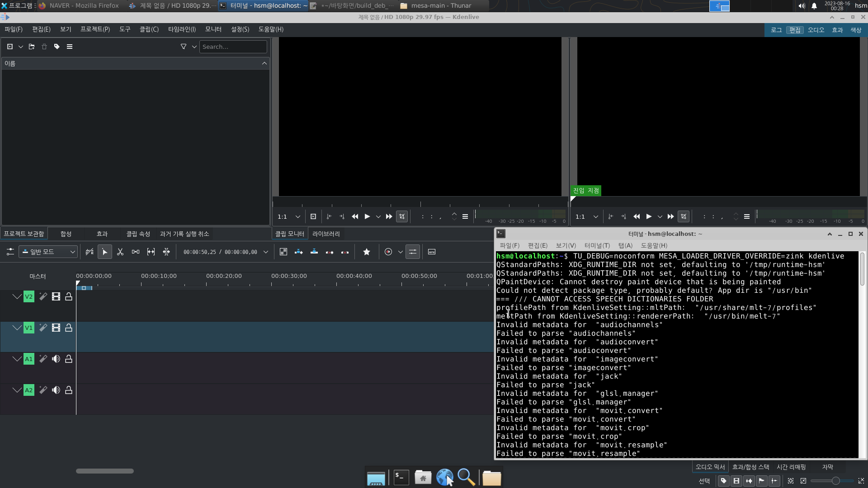
Task: Collapse the V2 track header chevron
Action: (x=17, y=296)
